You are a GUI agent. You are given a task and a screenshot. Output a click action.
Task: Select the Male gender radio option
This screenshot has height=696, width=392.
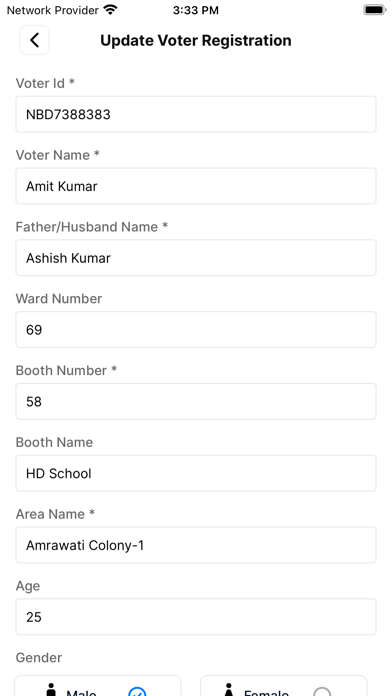click(x=98, y=686)
